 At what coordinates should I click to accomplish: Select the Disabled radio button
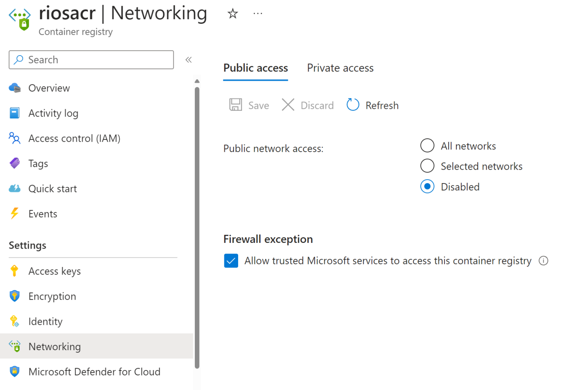(x=427, y=187)
